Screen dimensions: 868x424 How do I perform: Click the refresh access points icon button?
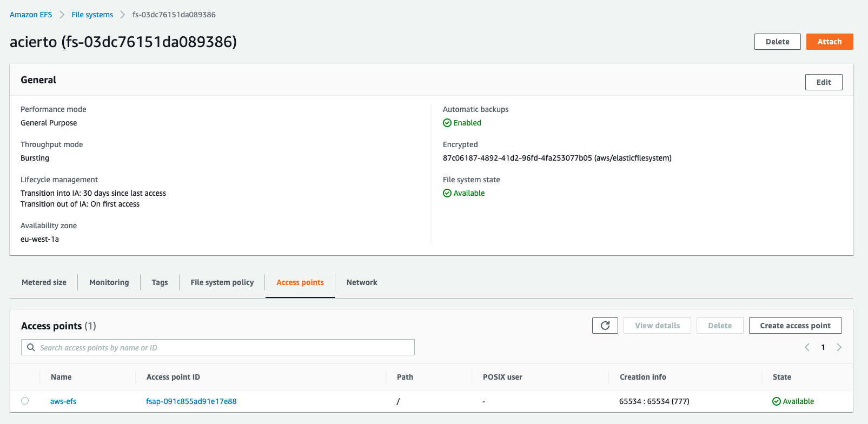tap(605, 326)
